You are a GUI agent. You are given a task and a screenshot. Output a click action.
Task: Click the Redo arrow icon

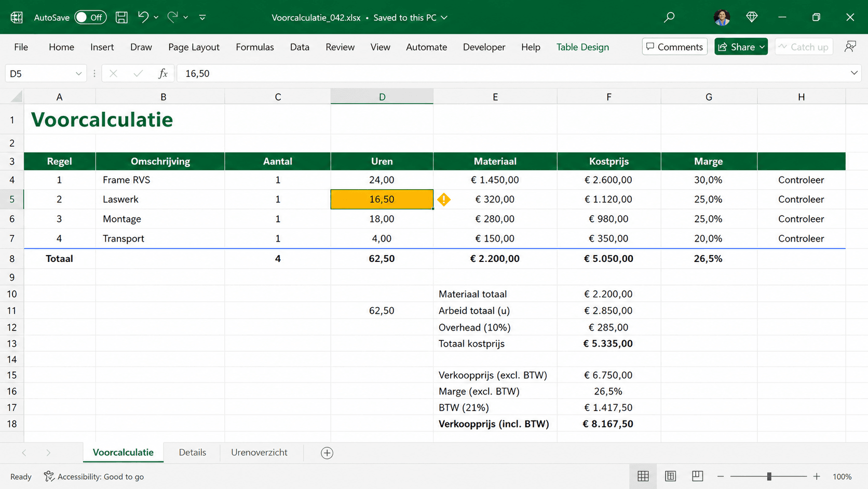click(172, 17)
